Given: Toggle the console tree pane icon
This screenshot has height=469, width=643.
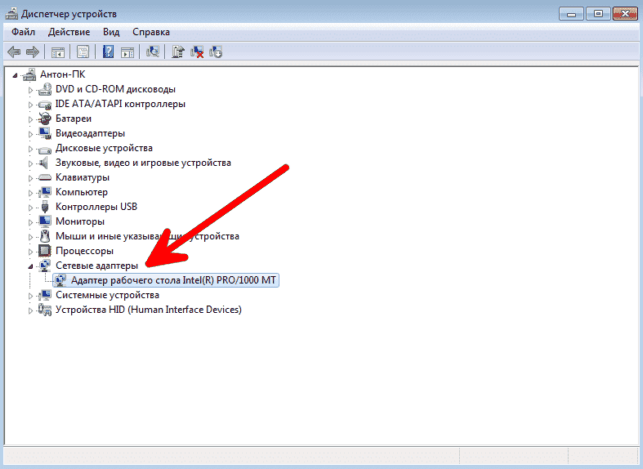Looking at the screenshot, I should pos(58,52).
